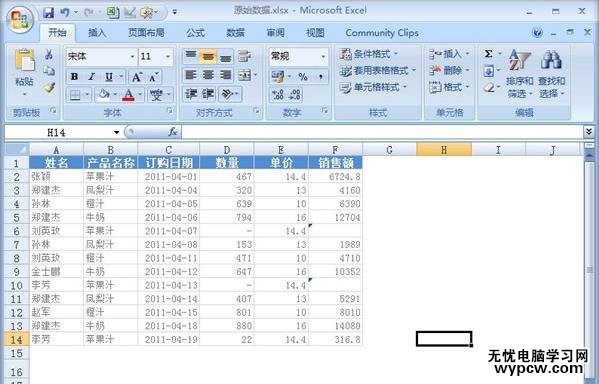Click the fx insert function button

(x=173, y=132)
